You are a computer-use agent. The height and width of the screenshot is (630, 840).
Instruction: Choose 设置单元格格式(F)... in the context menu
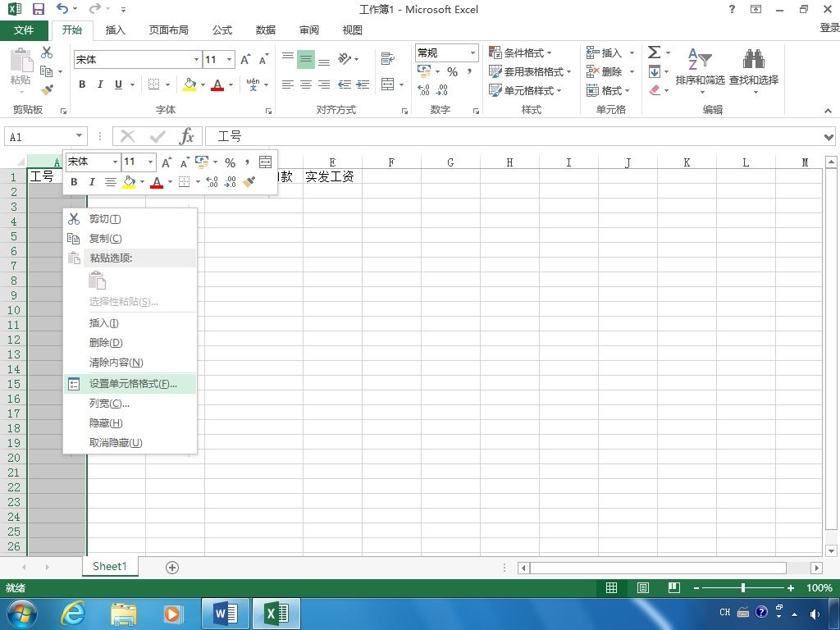click(x=130, y=384)
